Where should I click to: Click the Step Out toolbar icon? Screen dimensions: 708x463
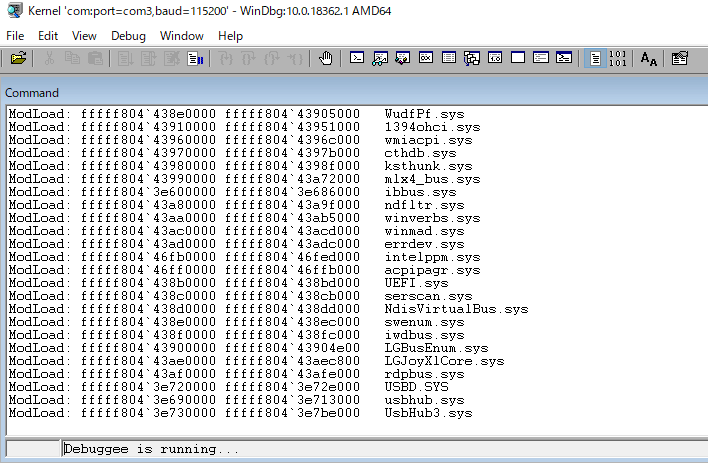tap(271, 58)
